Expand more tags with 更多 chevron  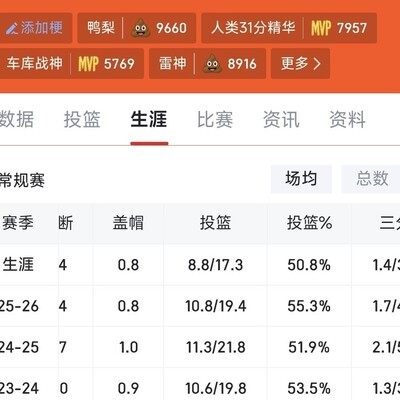coord(300,63)
